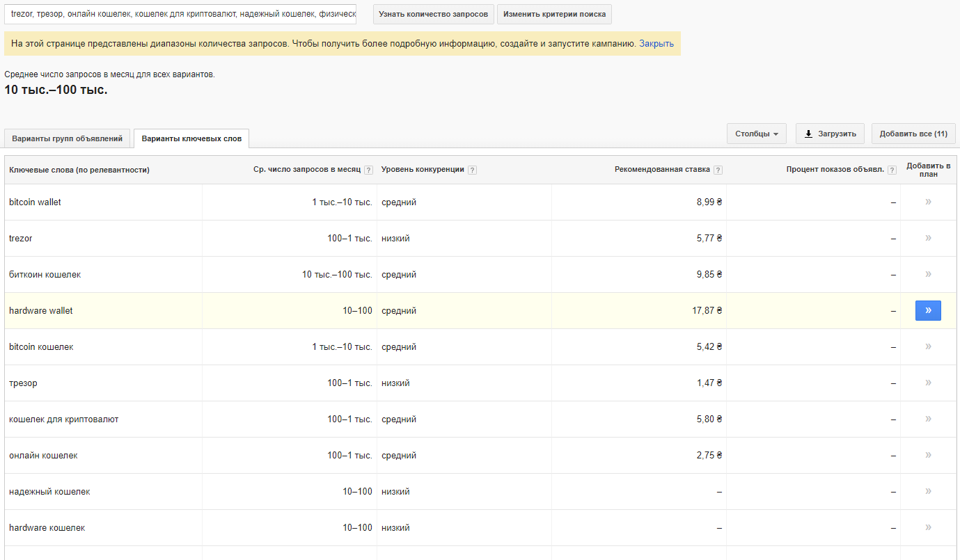Click blue add-to-plan arrow for hardware wallet
This screenshot has height=560, width=960.
[x=927, y=311]
